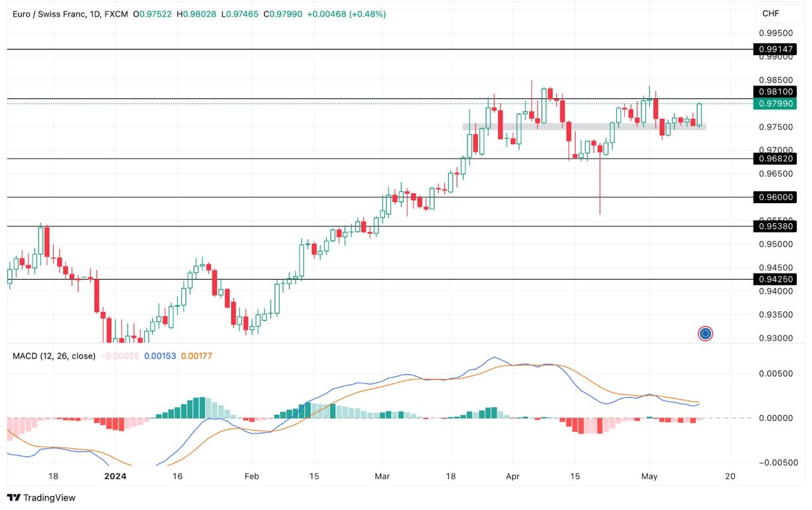The image size is (812, 510).
Task: Select the current price label 0.97990
Action: pyautogui.click(x=777, y=104)
